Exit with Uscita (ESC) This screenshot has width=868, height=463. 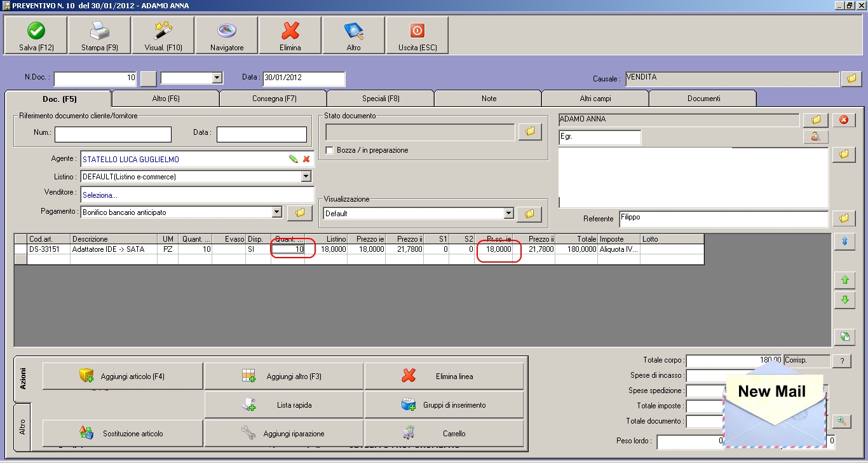(417, 36)
